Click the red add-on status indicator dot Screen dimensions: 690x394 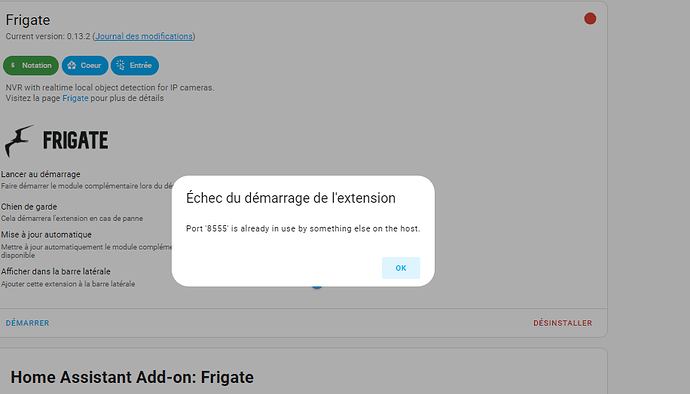590,19
